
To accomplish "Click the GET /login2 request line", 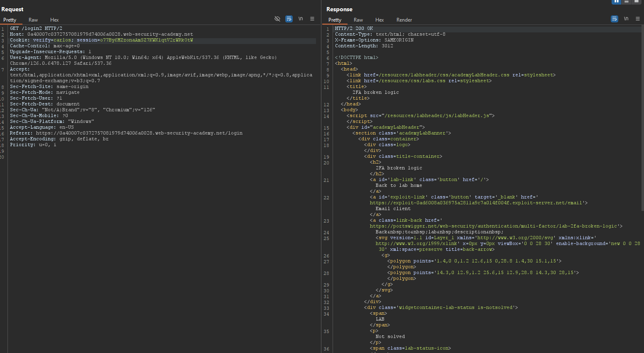I will click(36, 29).
